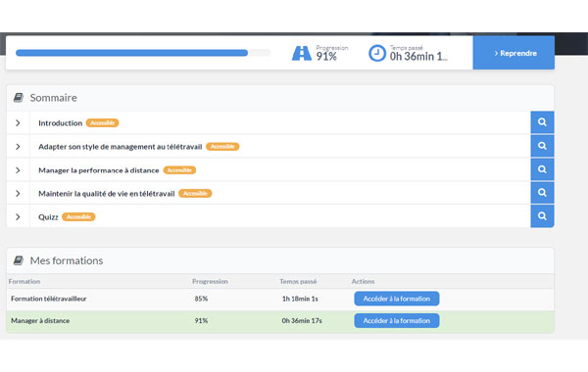
Task: Click magnifier icon on Manager la performance row
Action: [x=542, y=169]
